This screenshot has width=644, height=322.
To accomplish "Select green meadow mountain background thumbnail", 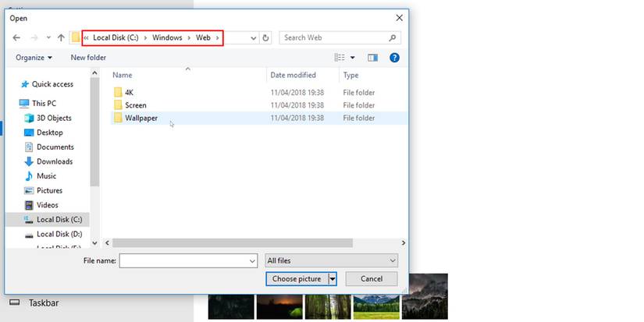I will pos(376,307).
